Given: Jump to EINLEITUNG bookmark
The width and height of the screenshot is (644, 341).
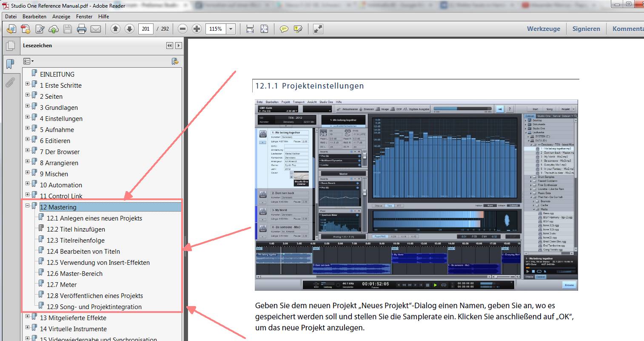Looking at the screenshot, I should click(x=57, y=74).
